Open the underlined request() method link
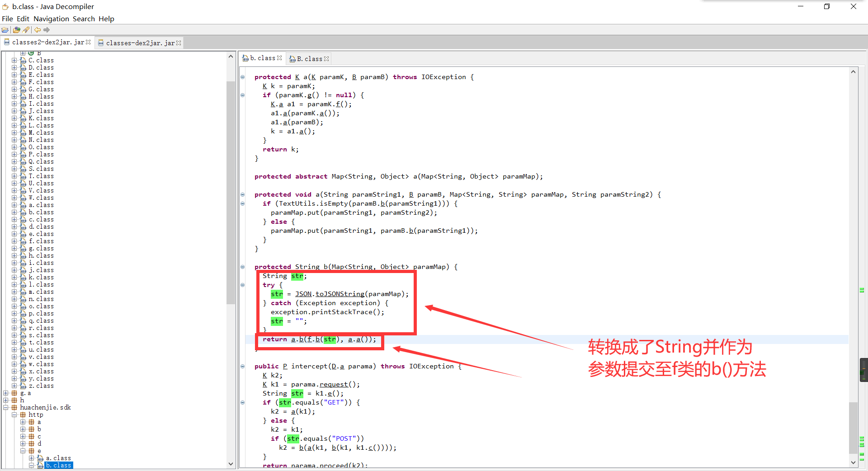Viewport: 868px width, 471px height. 333,384
